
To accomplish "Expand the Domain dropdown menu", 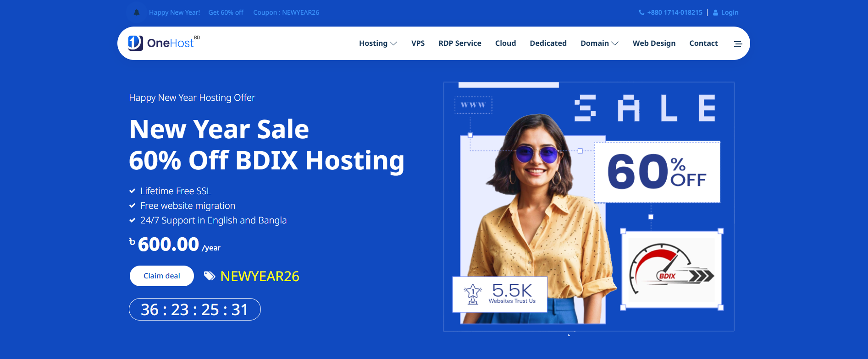I will (599, 43).
